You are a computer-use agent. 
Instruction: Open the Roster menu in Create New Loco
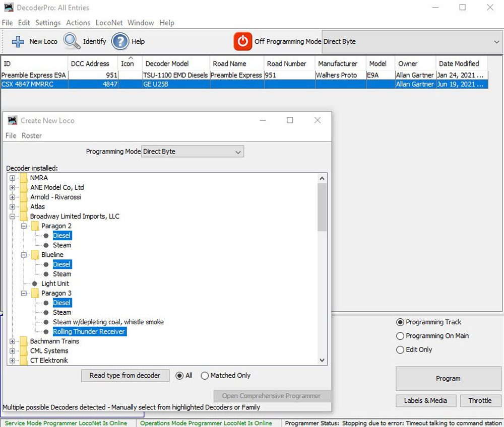pos(31,135)
